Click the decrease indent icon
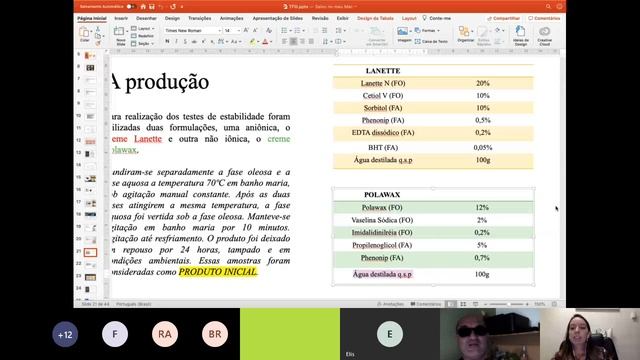This screenshot has height=360, width=640. (x=316, y=31)
